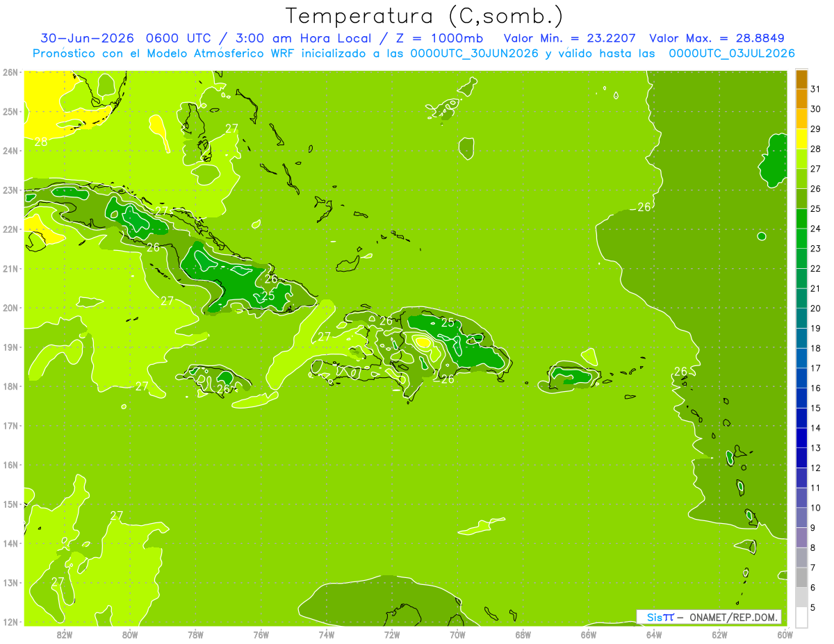Click the "80W" longitude axis label
The height and width of the screenshot is (644, 834).
[130, 634]
